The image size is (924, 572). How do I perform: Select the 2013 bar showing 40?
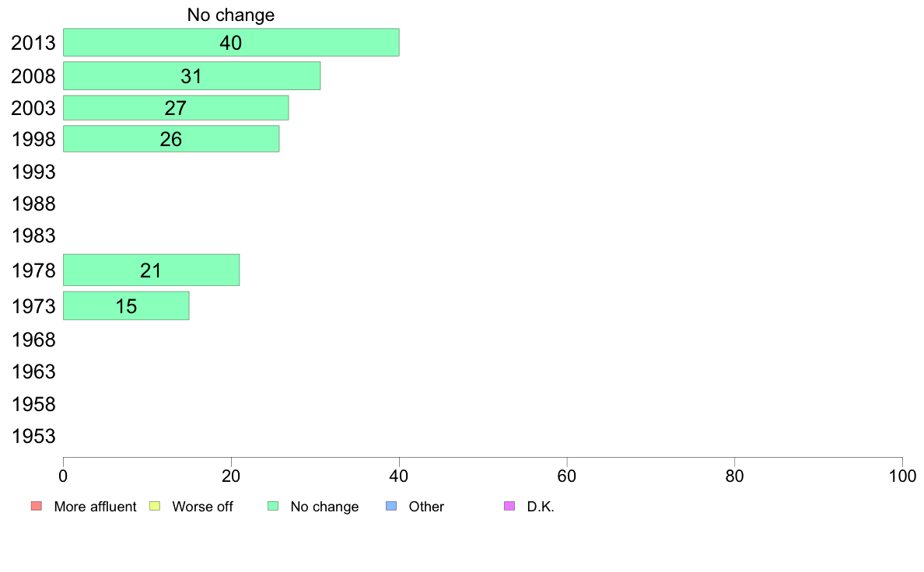[231, 43]
